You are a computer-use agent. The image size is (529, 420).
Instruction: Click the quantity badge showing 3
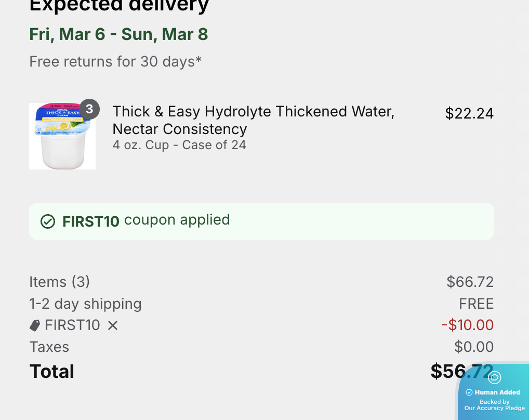pos(89,109)
